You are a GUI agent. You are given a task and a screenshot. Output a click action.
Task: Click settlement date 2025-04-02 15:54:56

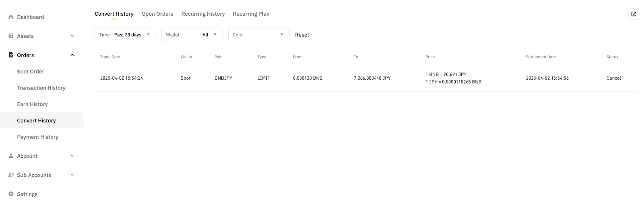(x=547, y=78)
